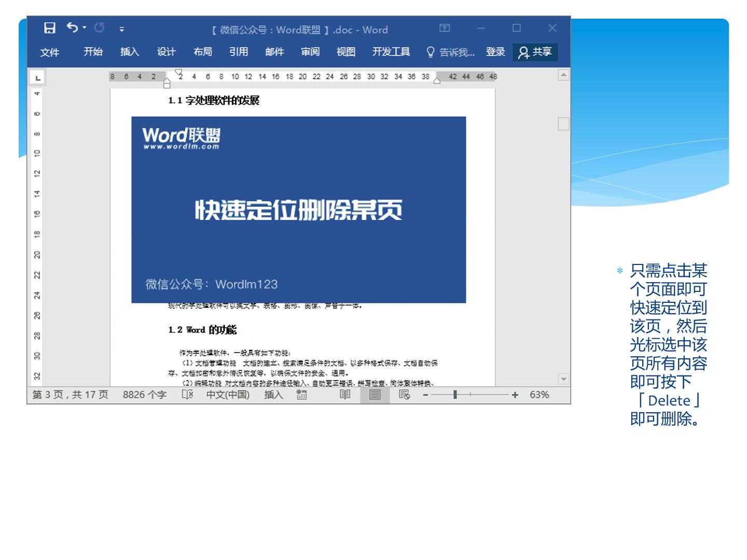Click the grayed Redo icon

click(99, 27)
